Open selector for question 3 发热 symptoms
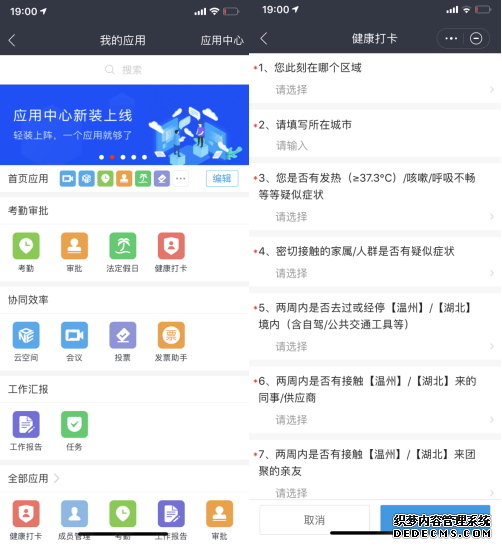This screenshot has height=548, width=502. click(x=375, y=217)
